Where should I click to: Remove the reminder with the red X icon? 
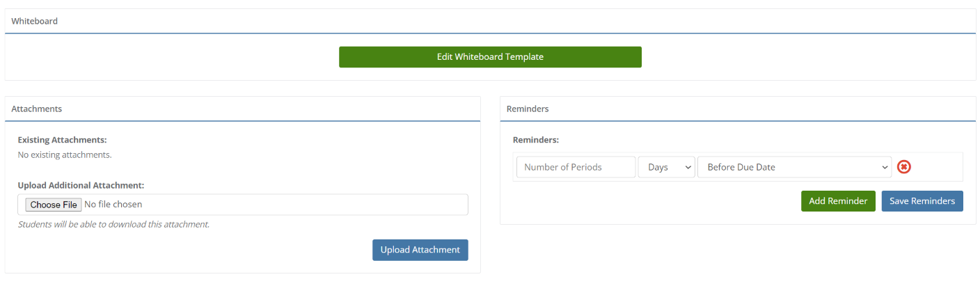(904, 167)
